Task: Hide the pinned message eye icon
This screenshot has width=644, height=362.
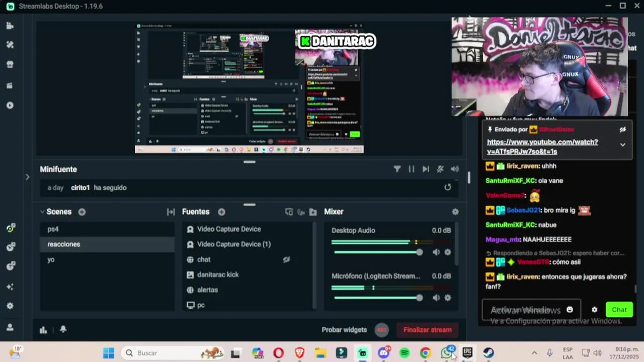Action: (x=623, y=129)
